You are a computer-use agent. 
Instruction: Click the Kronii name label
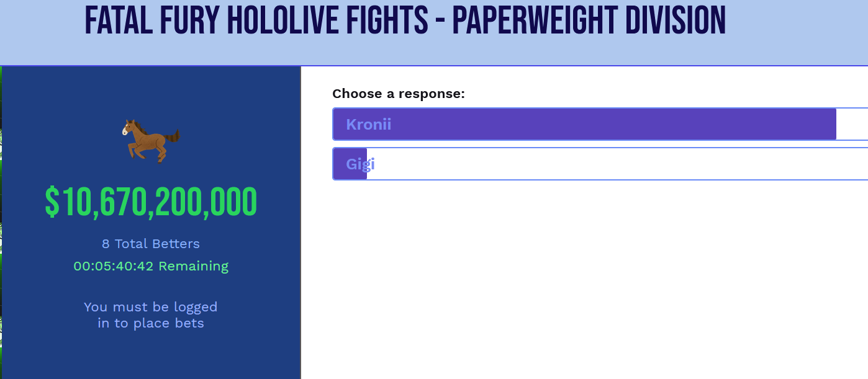click(x=368, y=124)
